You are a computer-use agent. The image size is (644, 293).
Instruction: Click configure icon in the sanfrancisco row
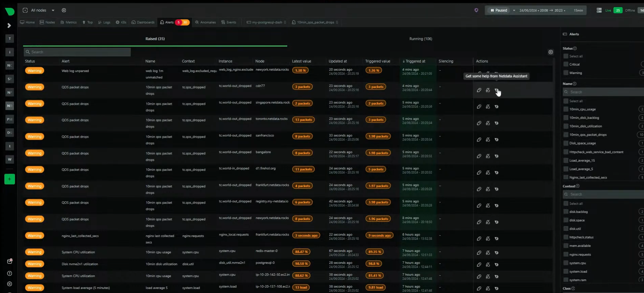[x=479, y=140]
